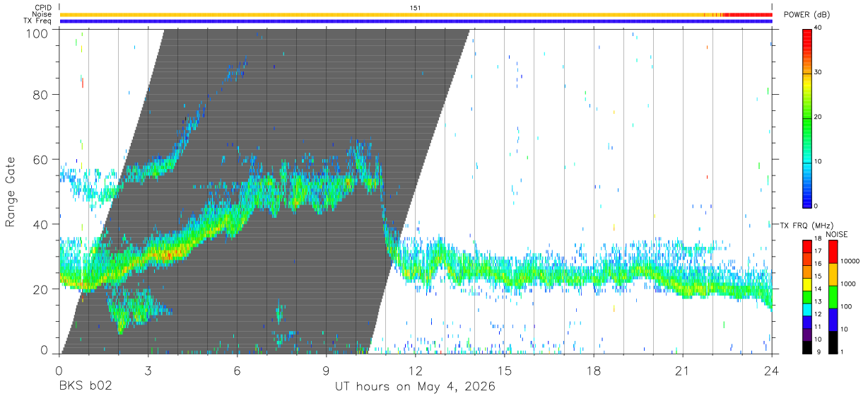This screenshot has height=401, width=868.
Task: Click the echo band near gate 25 at hour 18
Action: tap(594, 275)
